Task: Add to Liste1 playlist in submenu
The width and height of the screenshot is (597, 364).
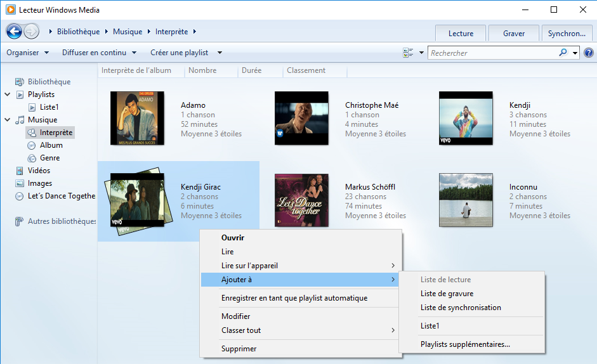Action: tap(472, 326)
